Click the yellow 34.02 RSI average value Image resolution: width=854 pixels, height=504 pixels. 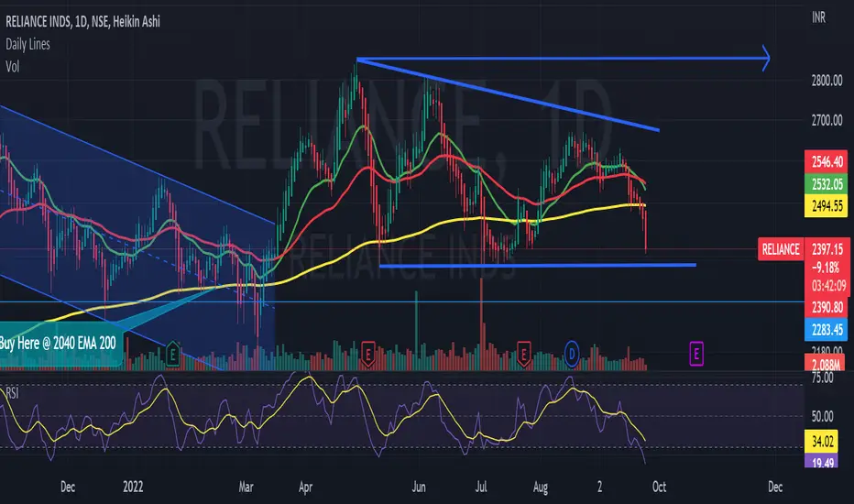pyautogui.click(x=823, y=441)
